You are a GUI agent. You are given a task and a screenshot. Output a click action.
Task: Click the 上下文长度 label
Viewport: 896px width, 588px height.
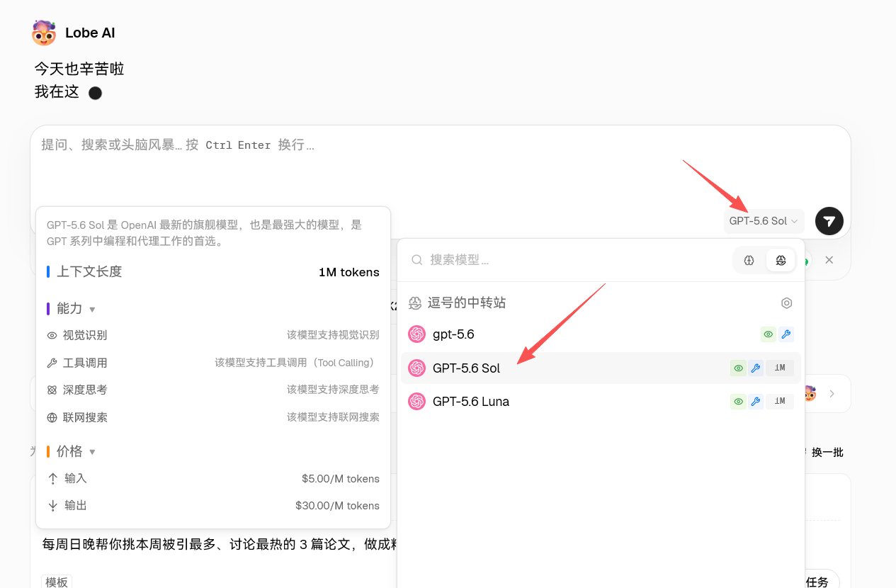point(89,272)
